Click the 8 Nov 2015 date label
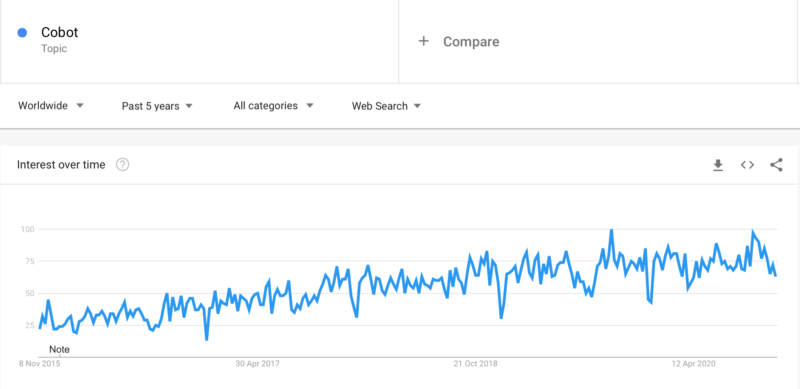Viewport: 800px width, 389px height. coord(39,364)
